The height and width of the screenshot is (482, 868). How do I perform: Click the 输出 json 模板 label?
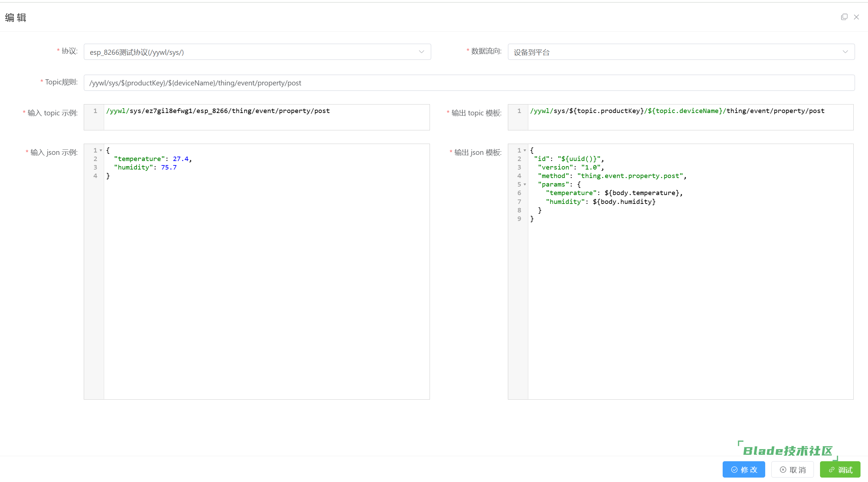pos(478,152)
